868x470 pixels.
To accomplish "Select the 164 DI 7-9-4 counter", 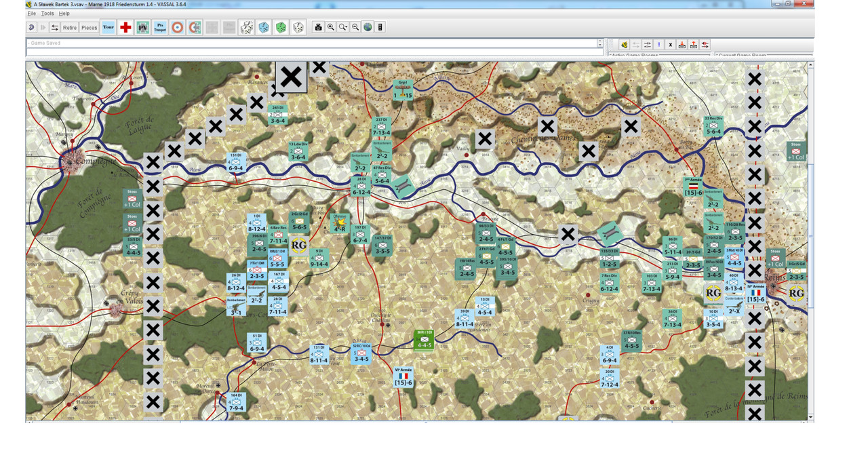I will coord(236,402).
